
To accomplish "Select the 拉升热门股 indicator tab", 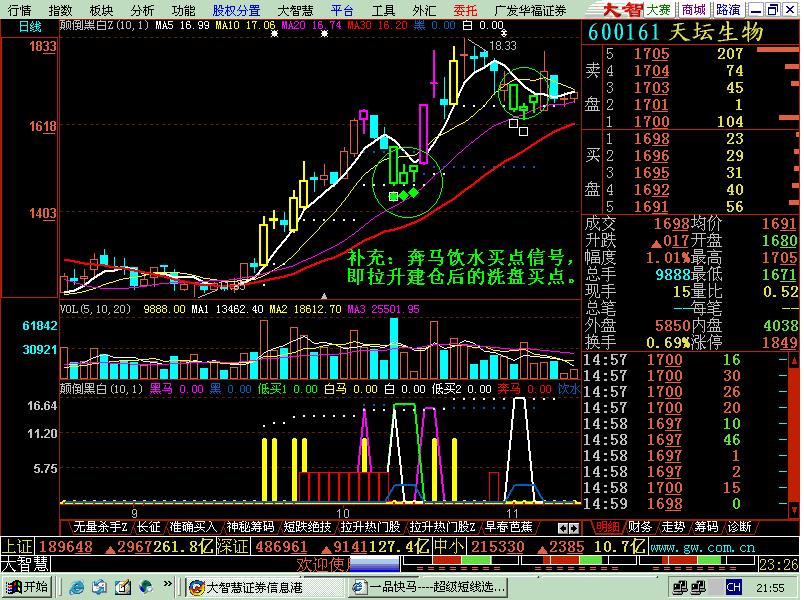I will click(369, 527).
